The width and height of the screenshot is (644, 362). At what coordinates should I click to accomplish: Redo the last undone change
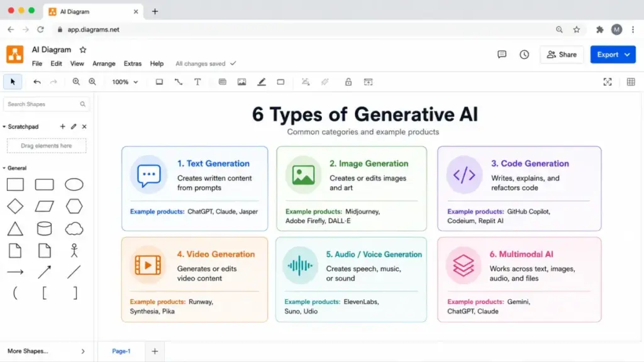click(53, 82)
